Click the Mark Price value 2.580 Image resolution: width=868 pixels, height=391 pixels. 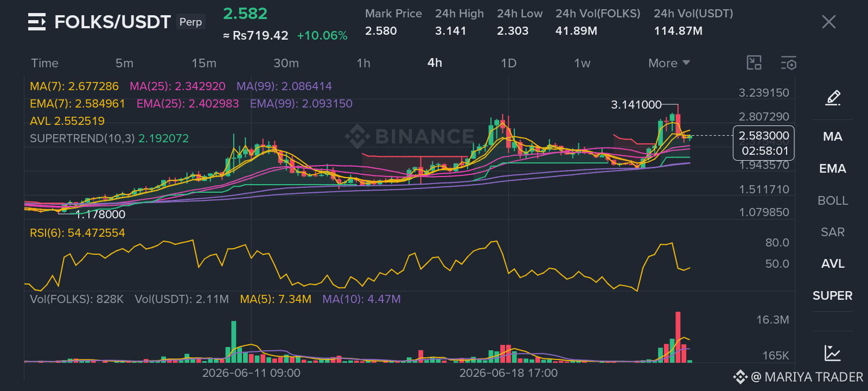(381, 31)
